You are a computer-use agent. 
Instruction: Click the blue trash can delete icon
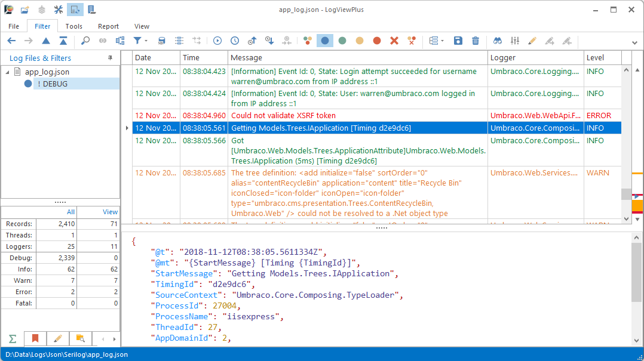pyautogui.click(x=475, y=41)
